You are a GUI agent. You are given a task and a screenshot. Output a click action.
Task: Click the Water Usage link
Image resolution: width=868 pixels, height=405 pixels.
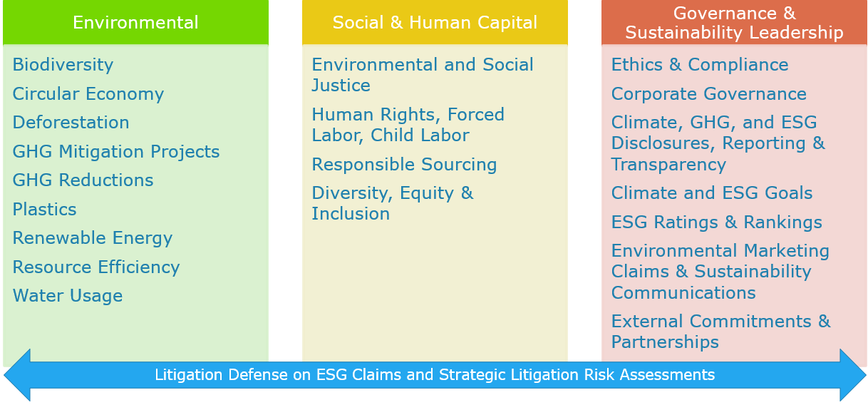(68, 296)
